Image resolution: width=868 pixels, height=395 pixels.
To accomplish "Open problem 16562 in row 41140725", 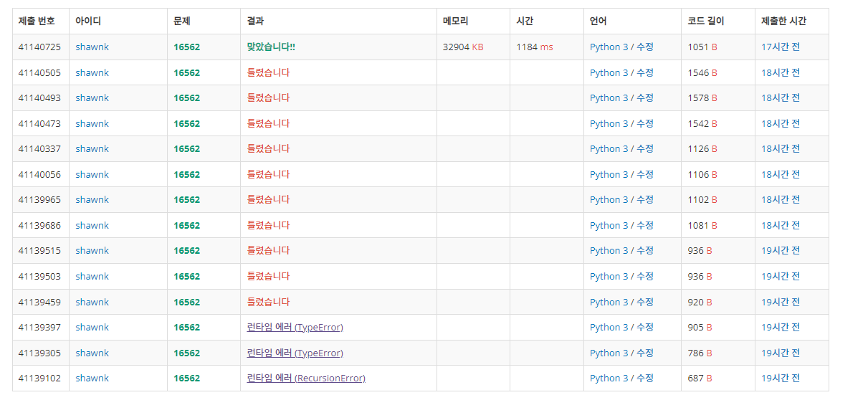I will (x=186, y=47).
